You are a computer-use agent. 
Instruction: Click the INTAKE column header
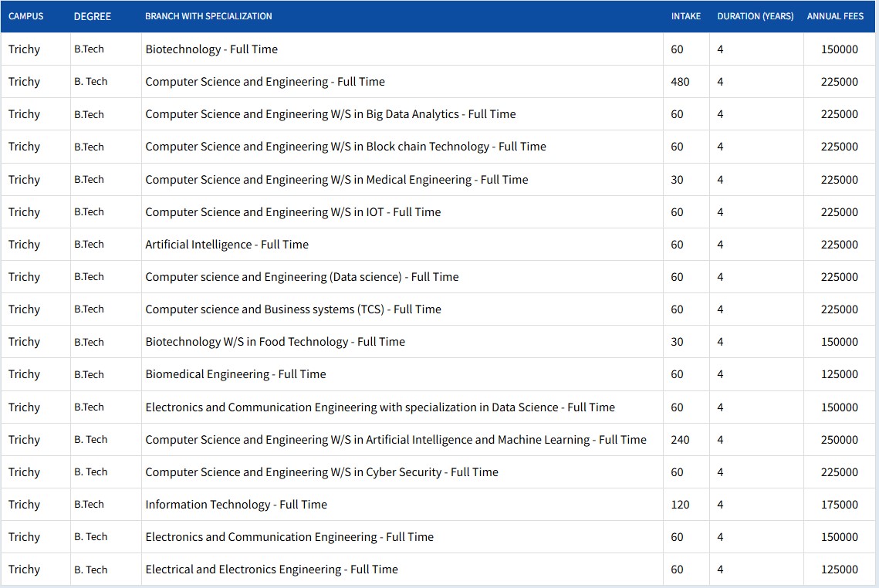pyautogui.click(x=686, y=16)
